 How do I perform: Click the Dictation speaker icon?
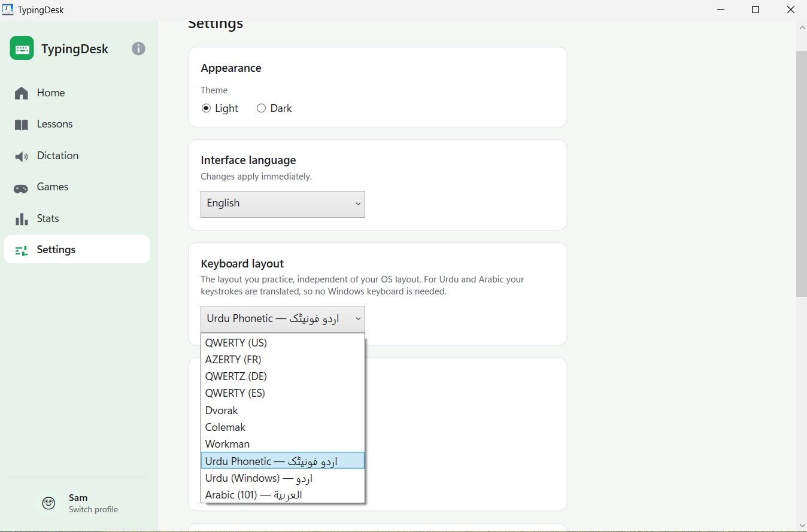tap(22, 156)
